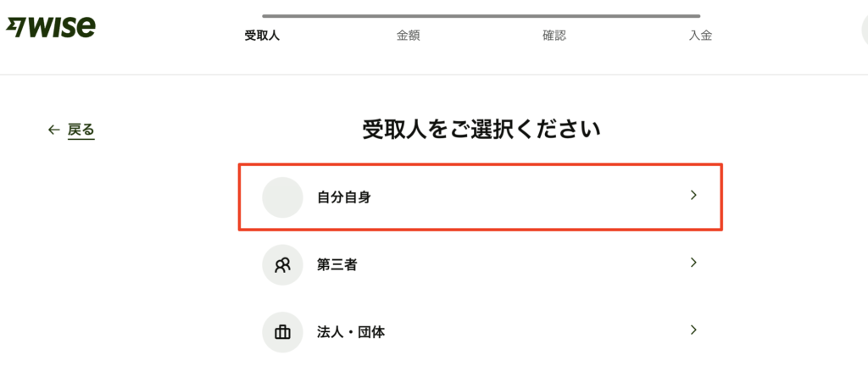Choose 第三者 as the recipient

click(481, 265)
